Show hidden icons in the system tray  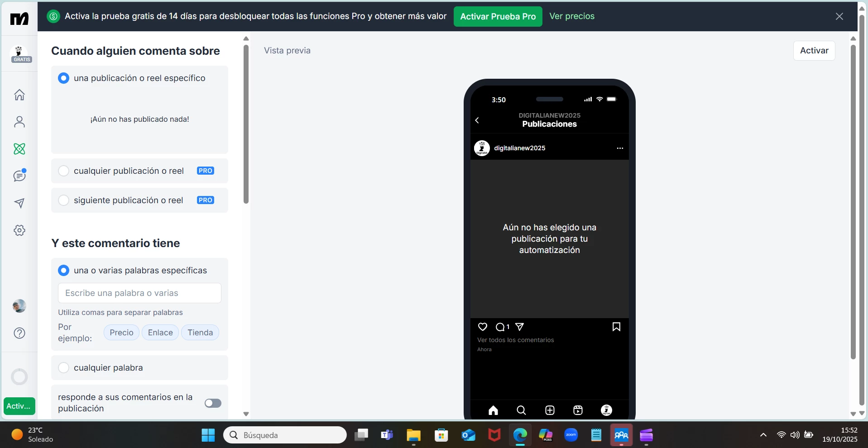(x=763, y=435)
